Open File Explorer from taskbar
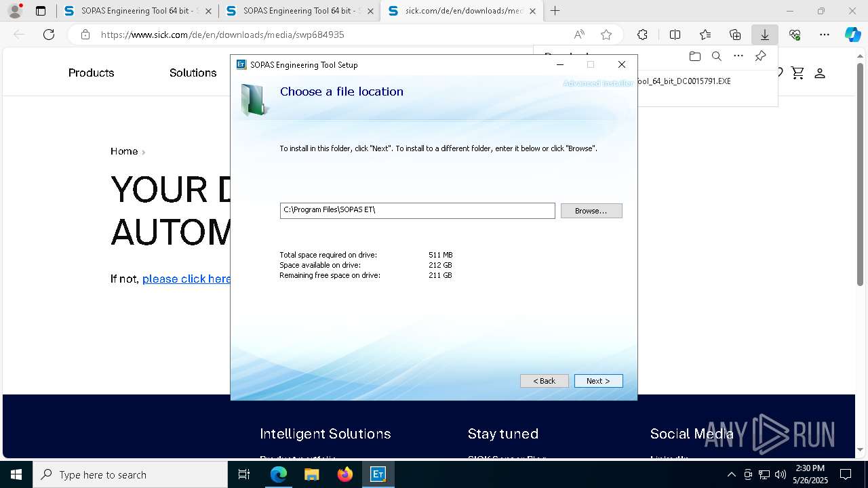This screenshot has height=488, width=868. coord(311,474)
